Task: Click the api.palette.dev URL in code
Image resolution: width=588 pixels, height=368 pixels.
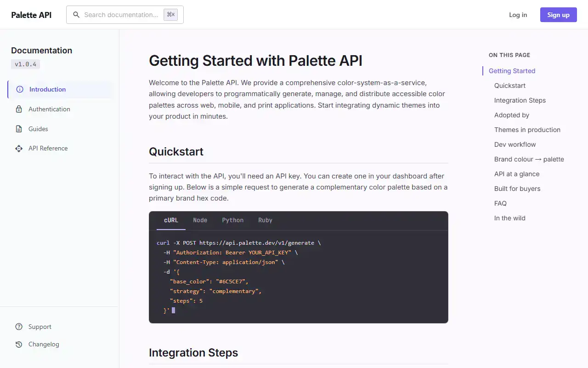Action: [x=257, y=243]
